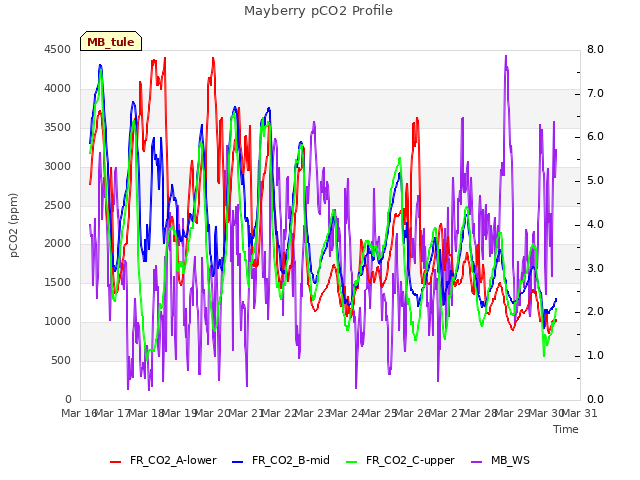Click the blue FR_CO2_B-mid peak after Mar 16
Viewport: 640px width, 480px height.
pos(100,65)
